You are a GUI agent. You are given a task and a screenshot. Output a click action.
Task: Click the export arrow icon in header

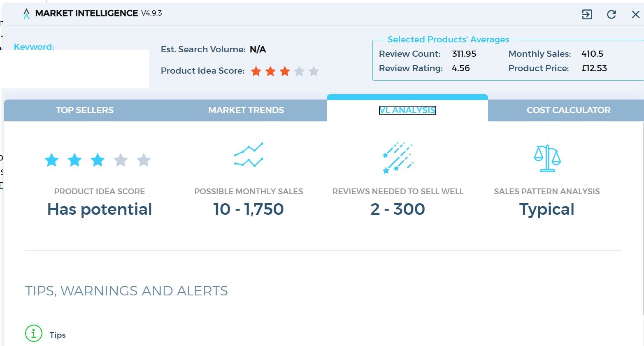(x=587, y=15)
